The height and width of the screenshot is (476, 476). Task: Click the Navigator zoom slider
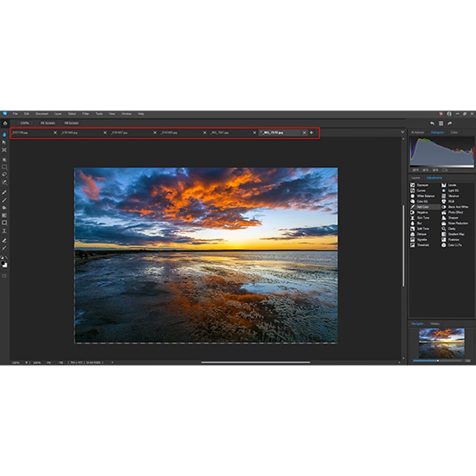[438, 361]
